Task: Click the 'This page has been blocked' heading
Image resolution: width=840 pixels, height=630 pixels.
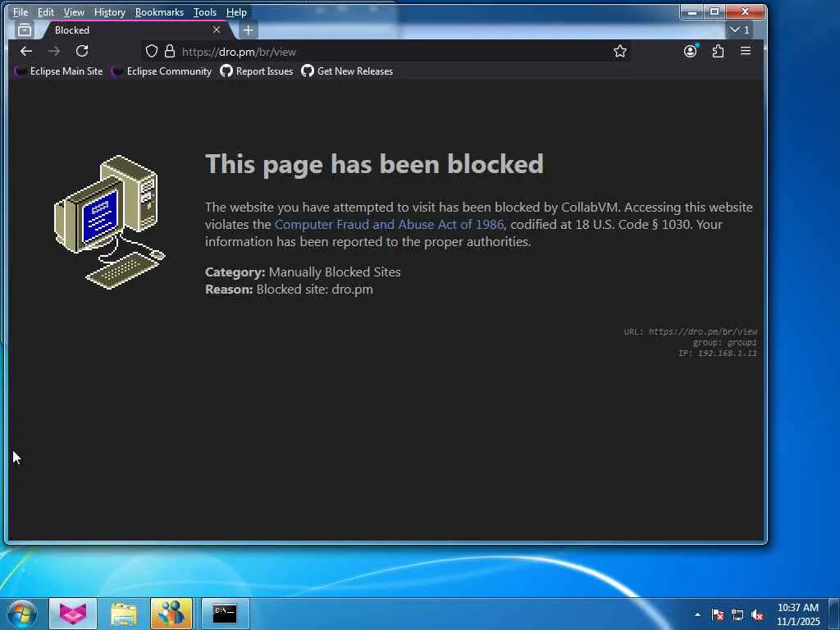Action: coord(374,164)
